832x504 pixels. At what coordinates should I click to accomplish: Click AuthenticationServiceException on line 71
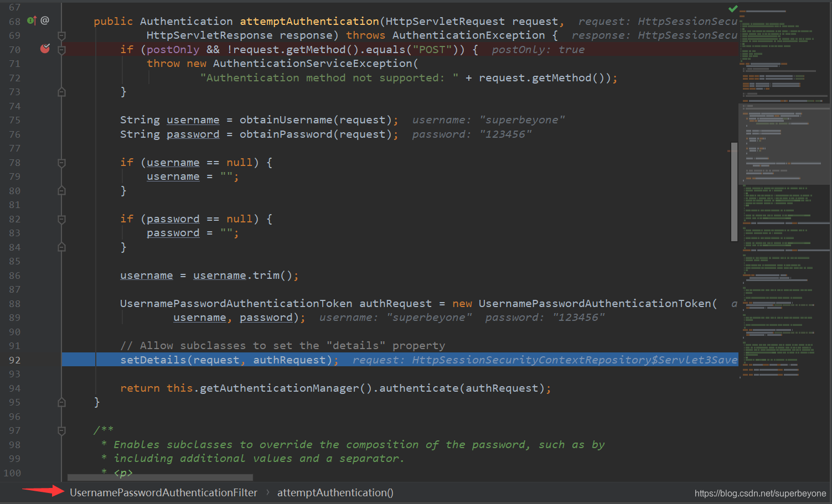[x=312, y=64]
